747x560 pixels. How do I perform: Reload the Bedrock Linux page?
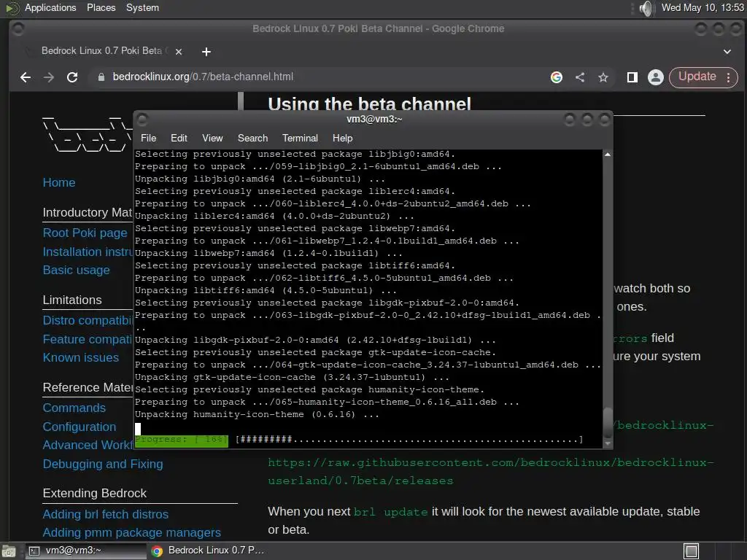click(72, 77)
